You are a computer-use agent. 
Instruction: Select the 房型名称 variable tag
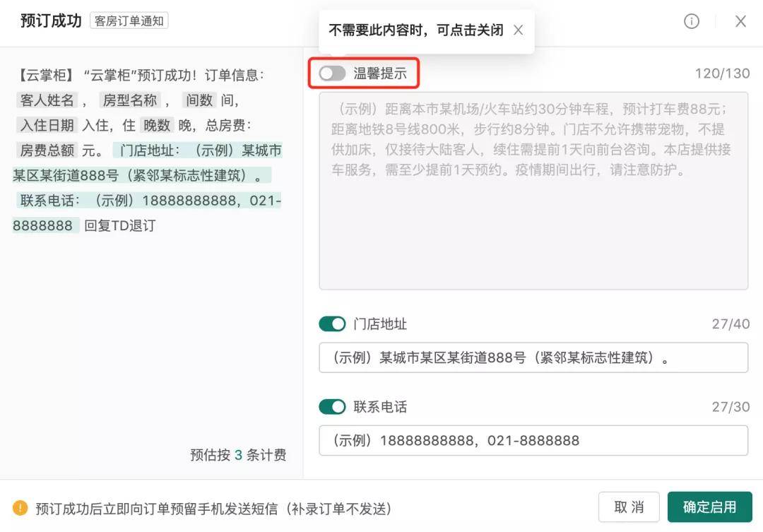pyautogui.click(x=130, y=100)
